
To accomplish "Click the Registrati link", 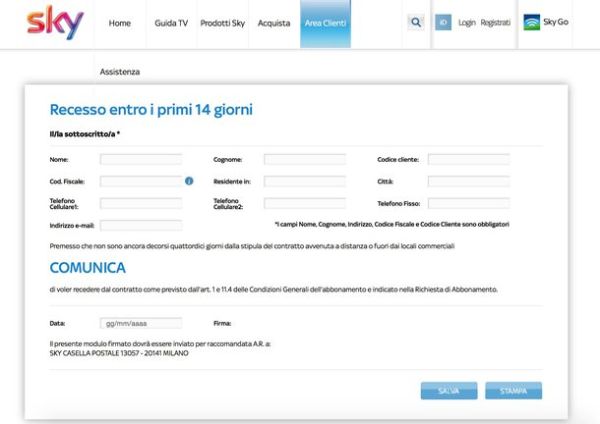I will click(x=495, y=22).
